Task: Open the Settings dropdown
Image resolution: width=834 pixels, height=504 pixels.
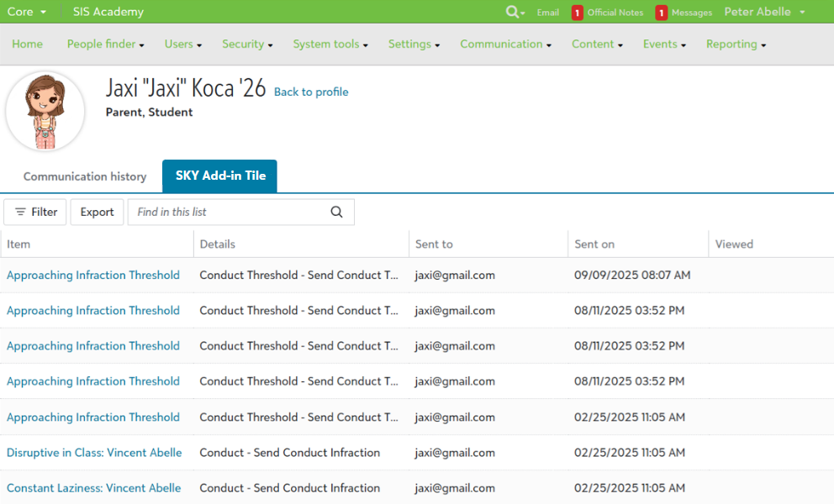Action: [409, 44]
